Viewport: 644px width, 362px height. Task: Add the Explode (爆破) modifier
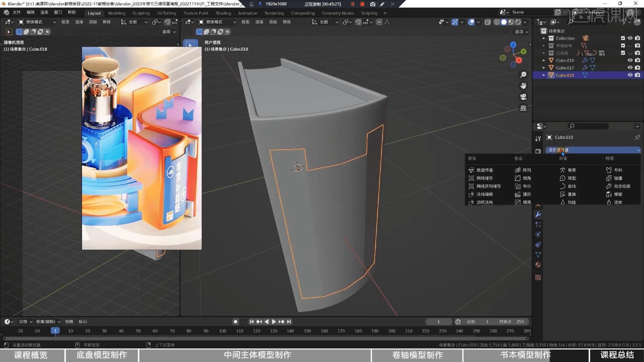click(614, 194)
